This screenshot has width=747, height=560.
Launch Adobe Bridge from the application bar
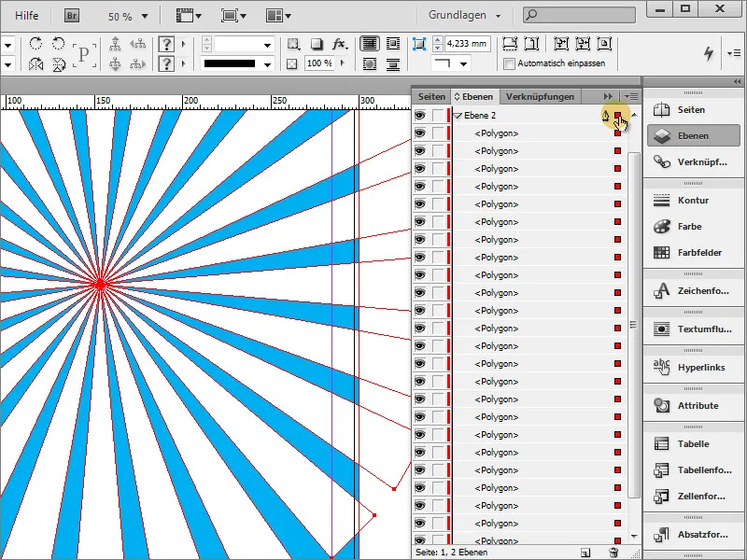71,15
